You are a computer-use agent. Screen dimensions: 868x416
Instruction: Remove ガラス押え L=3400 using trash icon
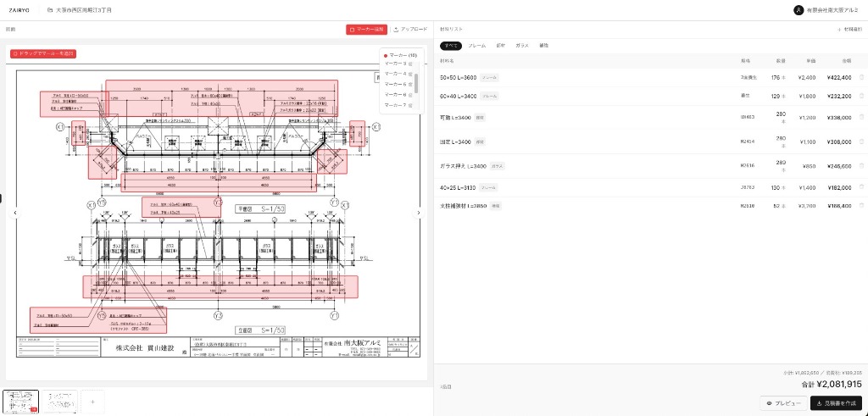861,166
